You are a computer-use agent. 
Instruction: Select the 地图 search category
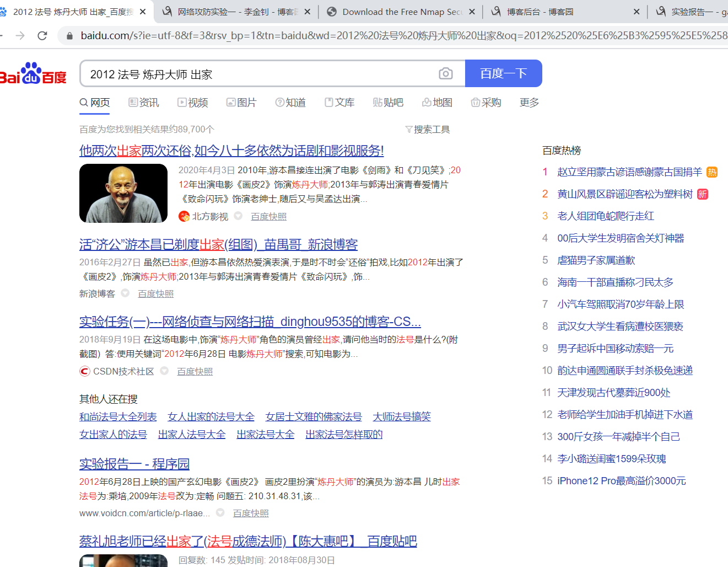click(437, 103)
